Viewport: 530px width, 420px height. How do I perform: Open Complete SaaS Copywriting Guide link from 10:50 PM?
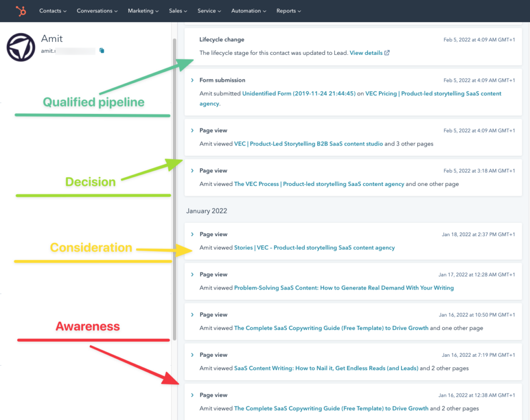[x=331, y=328]
